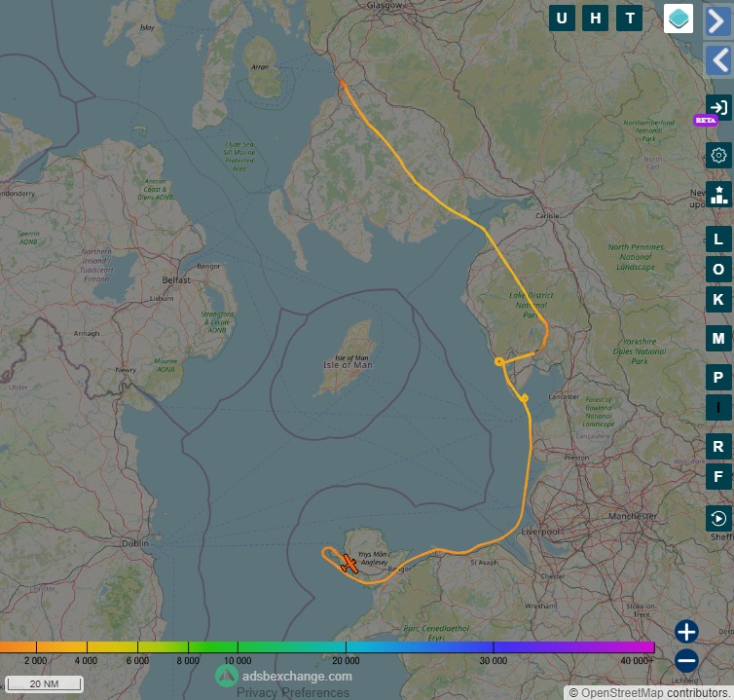Toggle the L button
734x700 pixels.
click(x=718, y=239)
